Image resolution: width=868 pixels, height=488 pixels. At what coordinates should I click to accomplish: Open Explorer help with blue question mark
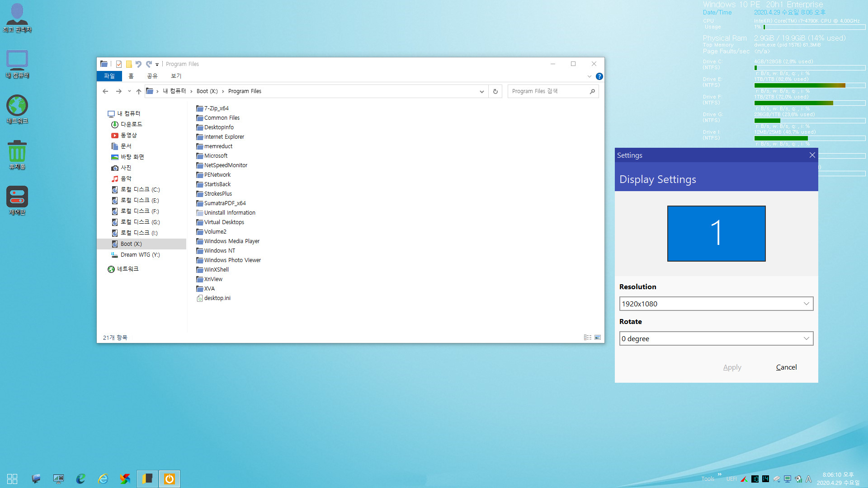coord(599,76)
